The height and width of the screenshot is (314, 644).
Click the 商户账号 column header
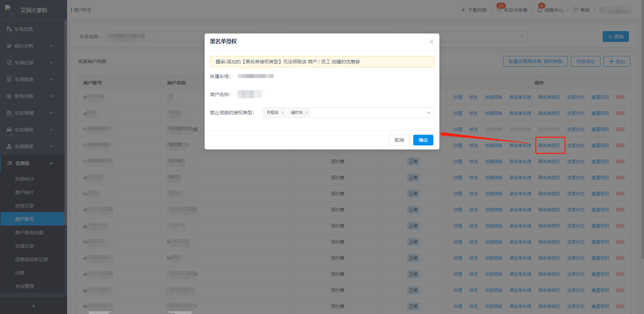pos(93,83)
